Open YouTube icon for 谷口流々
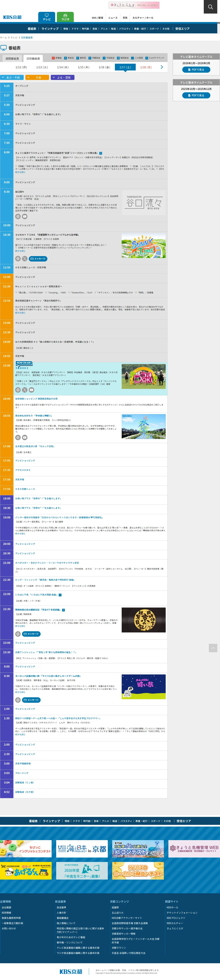This screenshot has width=220, height=980. (25, 216)
